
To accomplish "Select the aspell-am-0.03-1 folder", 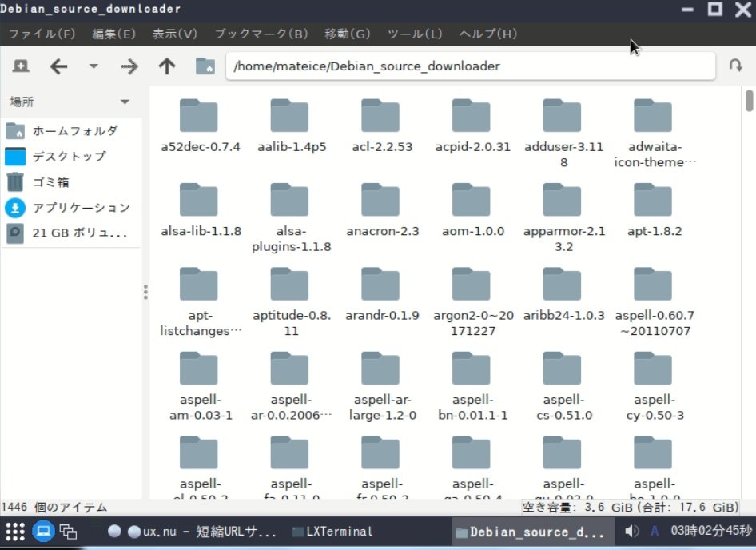I will [x=201, y=386].
